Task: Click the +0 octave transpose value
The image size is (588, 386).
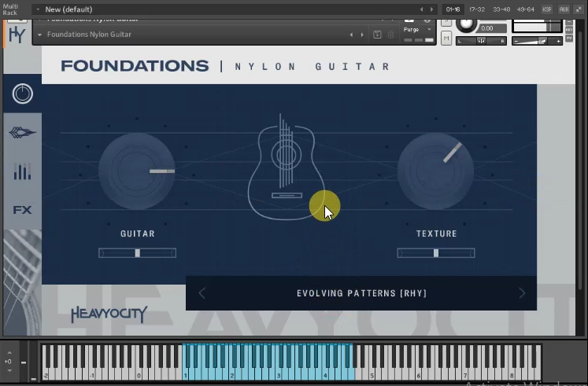Action: (8, 362)
